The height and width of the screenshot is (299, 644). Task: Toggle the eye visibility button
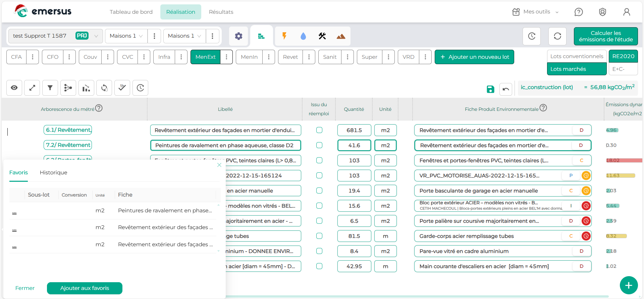point(14,88)
